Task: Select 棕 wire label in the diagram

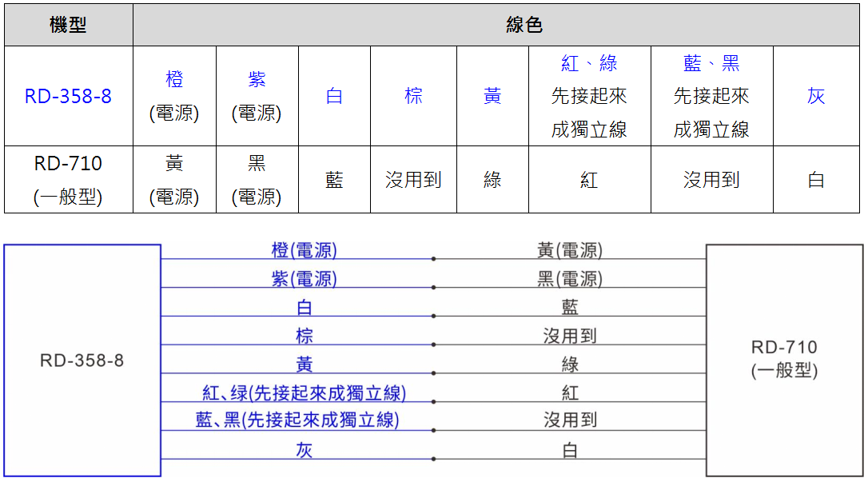Action: click(305, 336)
